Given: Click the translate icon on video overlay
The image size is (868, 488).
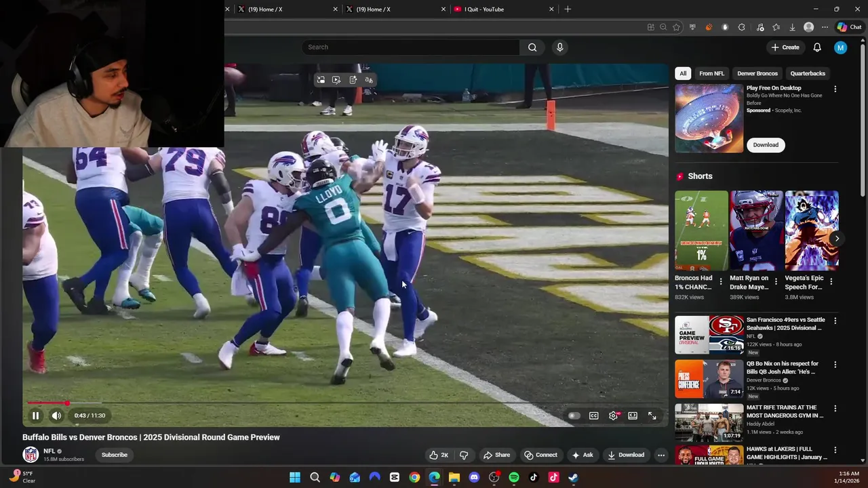Looking at the screenshot, I should (369, 80).
